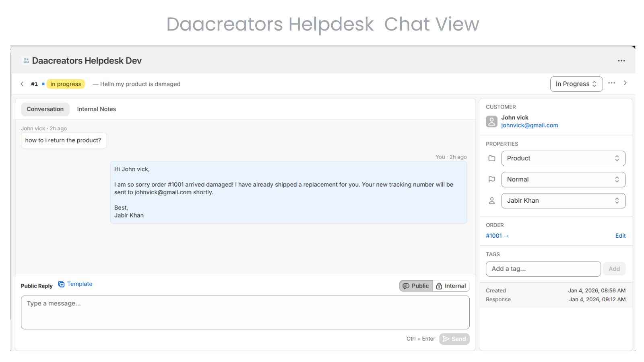Open the Jabir Khan assignee dropdown

click(563, 200)
